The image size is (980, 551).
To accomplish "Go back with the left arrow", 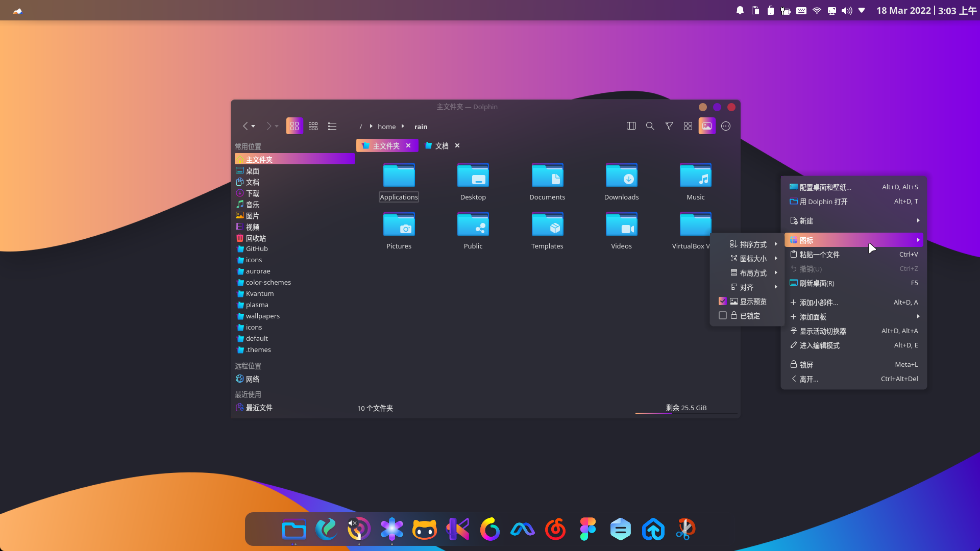I will click(x=246, y=126).
